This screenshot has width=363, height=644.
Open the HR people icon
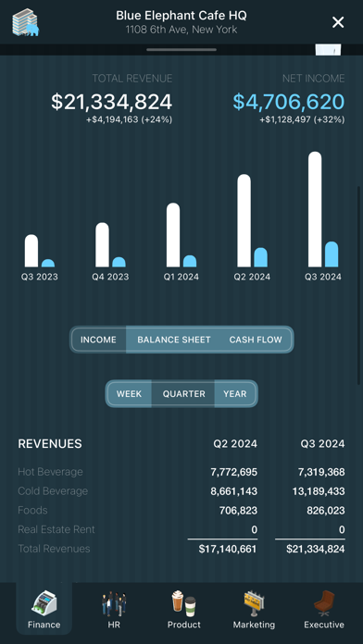coord(114,603)
